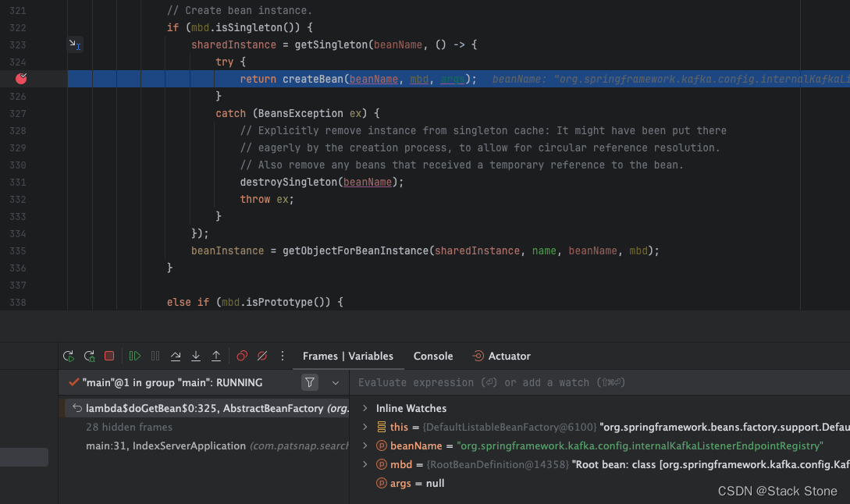Expand the Inline Watches node
Image resolution: width=850 pixels, height=504 pixels.
tap(365, 408)
